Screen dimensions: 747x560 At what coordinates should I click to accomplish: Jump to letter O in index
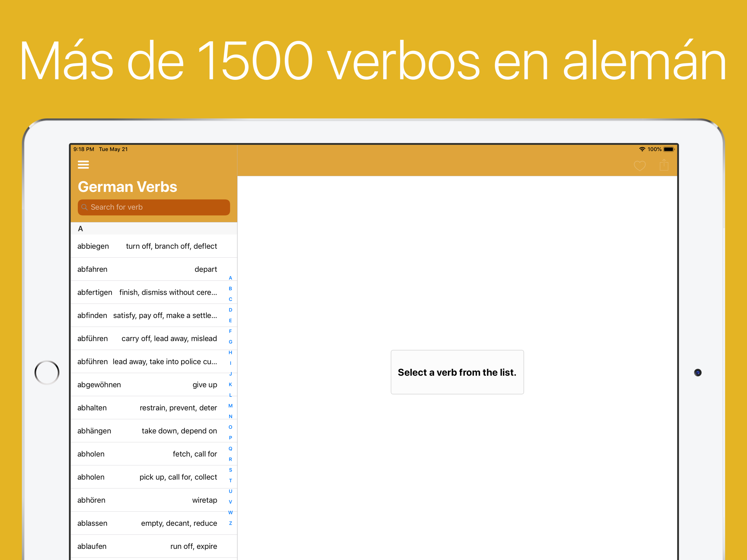pos(230,427)
